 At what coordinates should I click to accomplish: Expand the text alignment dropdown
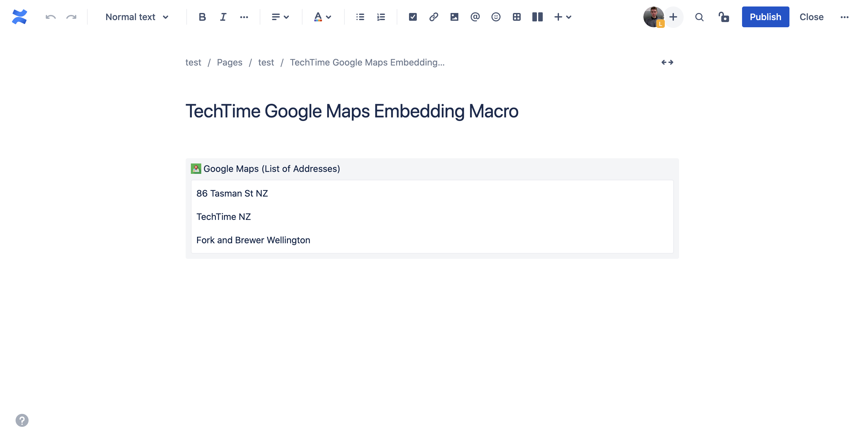click(x=280, y=17)
